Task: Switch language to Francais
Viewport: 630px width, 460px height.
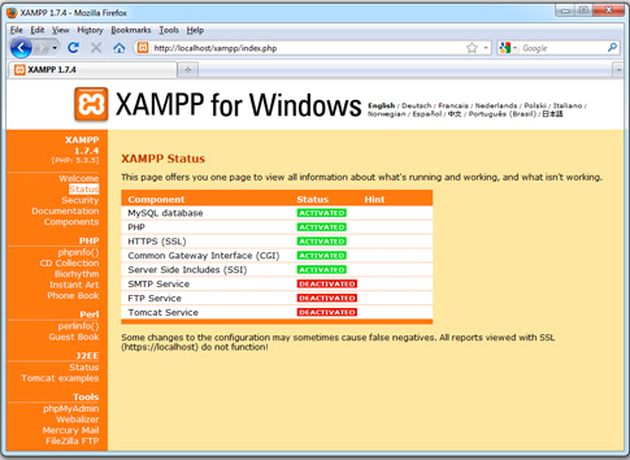Action: point(453,106)
